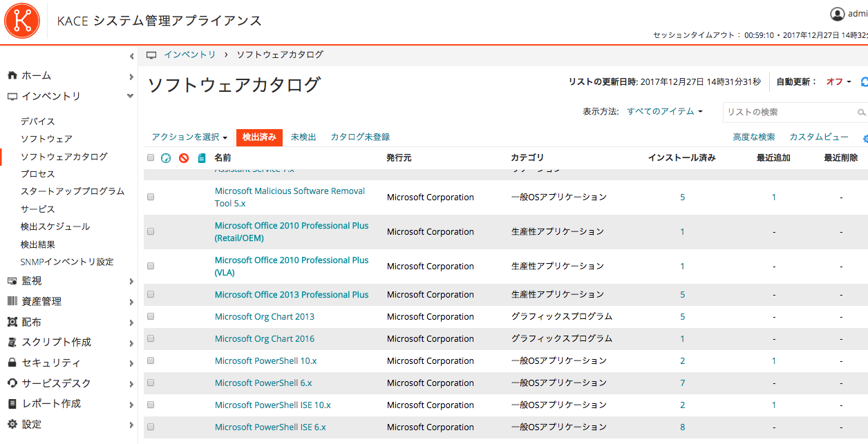This screenshot has width=868, height=444.
Task: Click the レポート作成 report icon in sidebar
Action: coord(12,403)
